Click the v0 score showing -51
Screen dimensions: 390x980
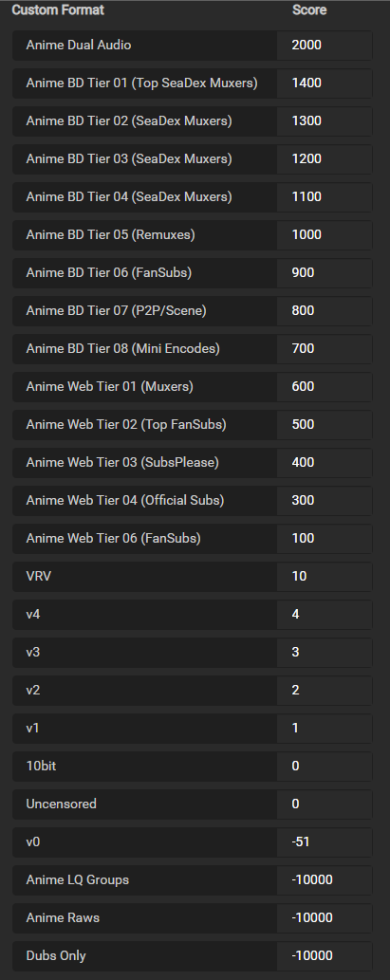pyautogui.click(x=324, y=842)
